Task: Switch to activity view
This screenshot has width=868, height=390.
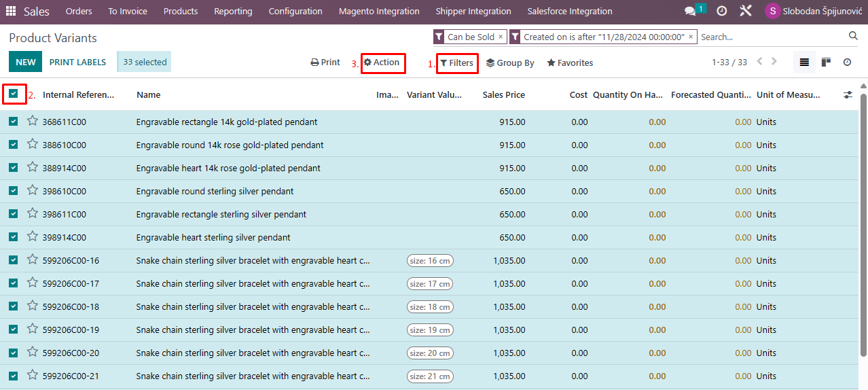Action: (848, 63)
